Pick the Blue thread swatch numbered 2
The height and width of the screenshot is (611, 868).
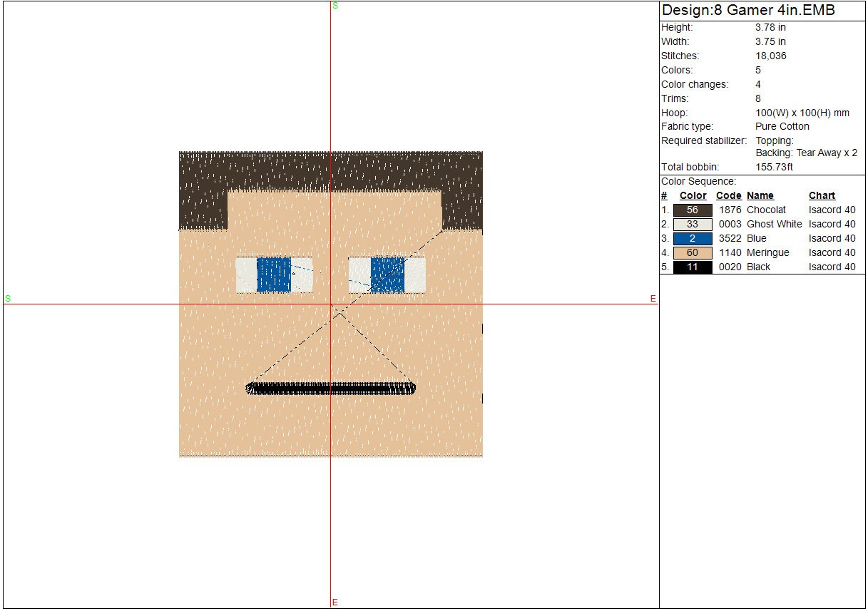692,239
